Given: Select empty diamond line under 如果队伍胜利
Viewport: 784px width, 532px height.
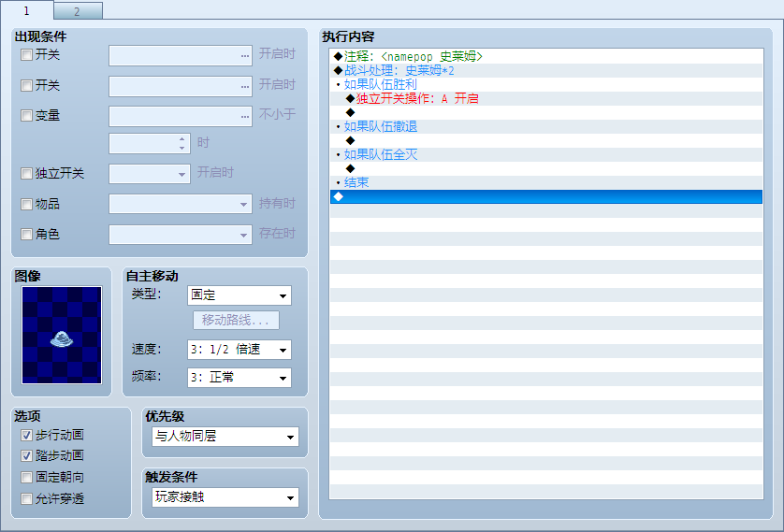Looking at the screenshot, I should [546, 112].
